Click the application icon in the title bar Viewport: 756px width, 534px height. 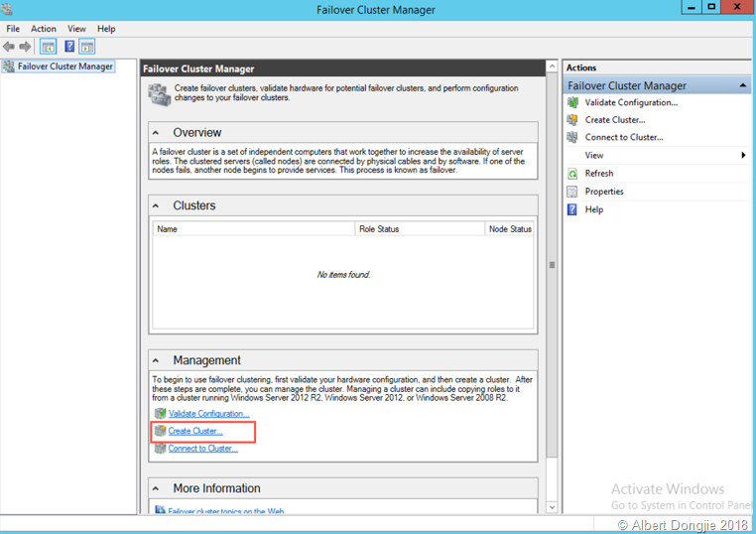coord(7,9)
